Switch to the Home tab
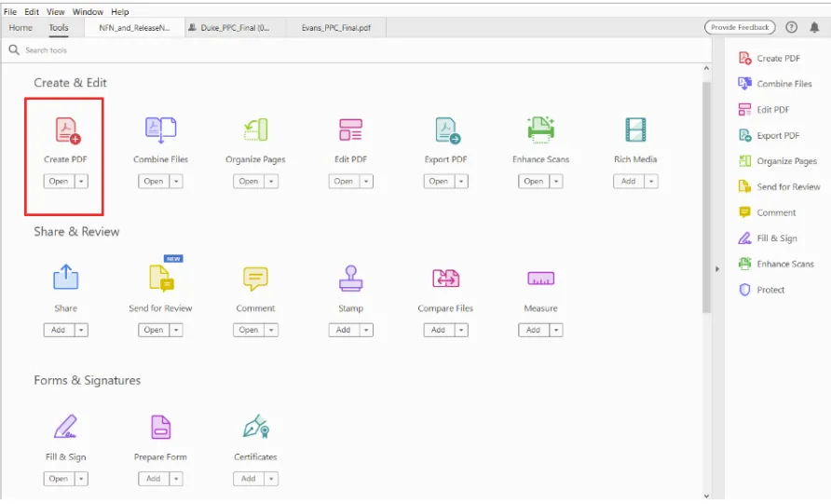 20,28
